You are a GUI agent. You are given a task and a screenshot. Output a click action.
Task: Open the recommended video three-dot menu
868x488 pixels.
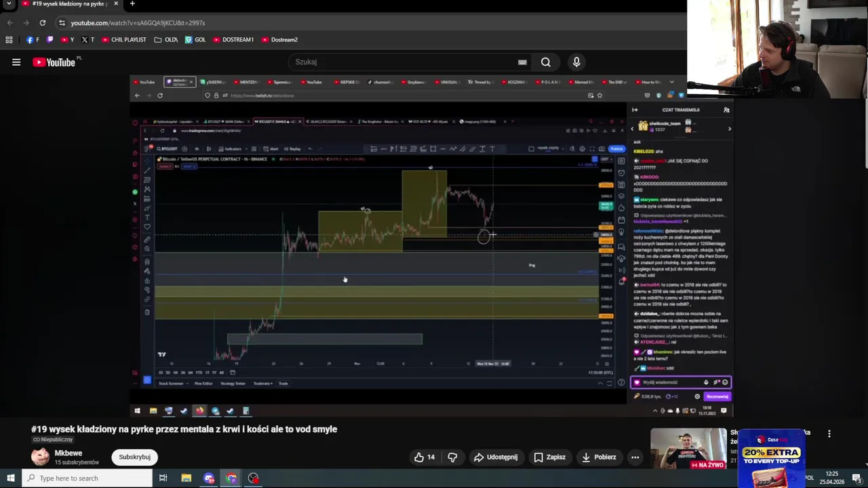(829, 434)
